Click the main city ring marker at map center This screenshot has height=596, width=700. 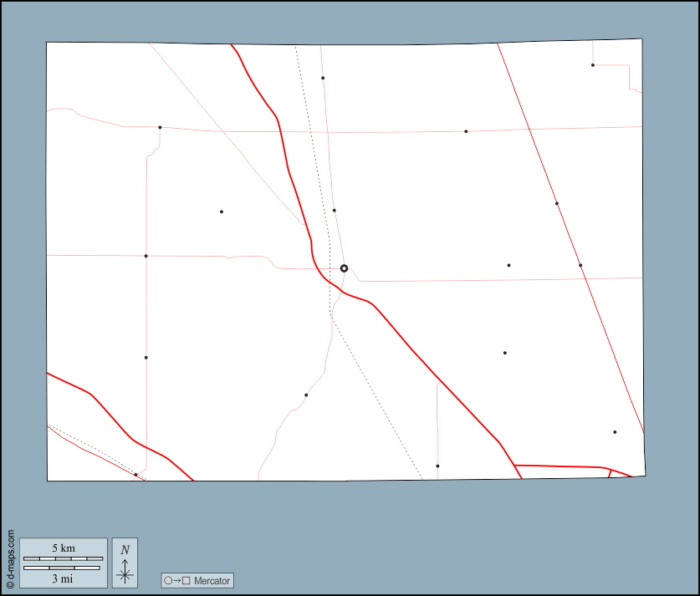pos(344,268)
